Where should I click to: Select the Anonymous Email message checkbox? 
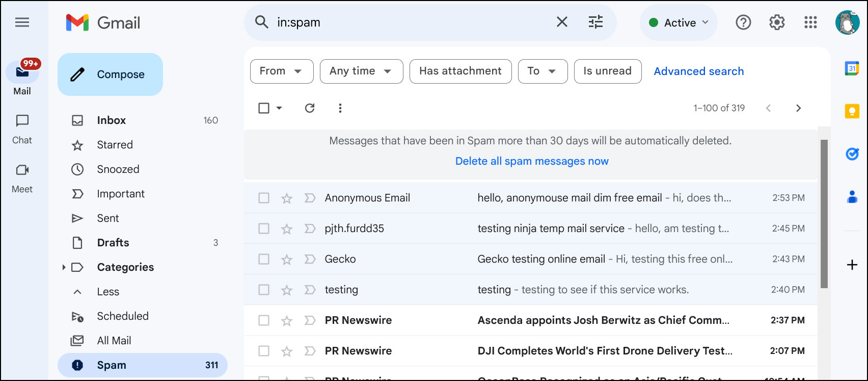[264, 198]
